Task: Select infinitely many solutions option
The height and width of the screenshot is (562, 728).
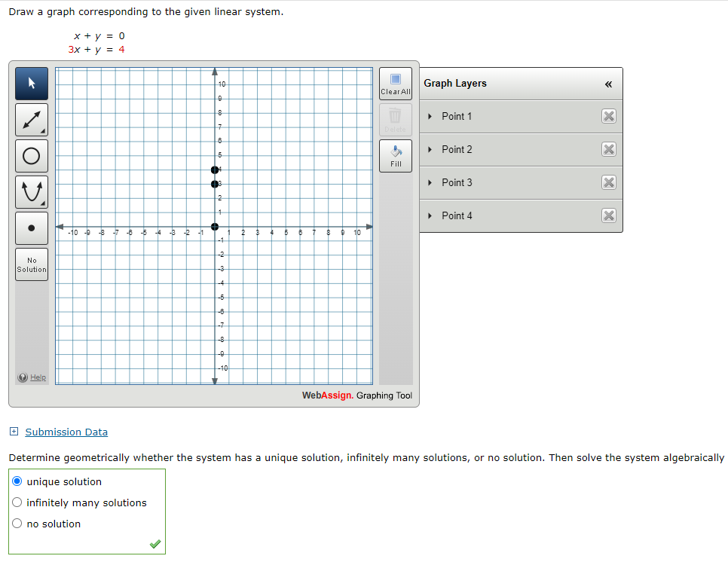Action: pyautogui.click(x=17, y=502)
